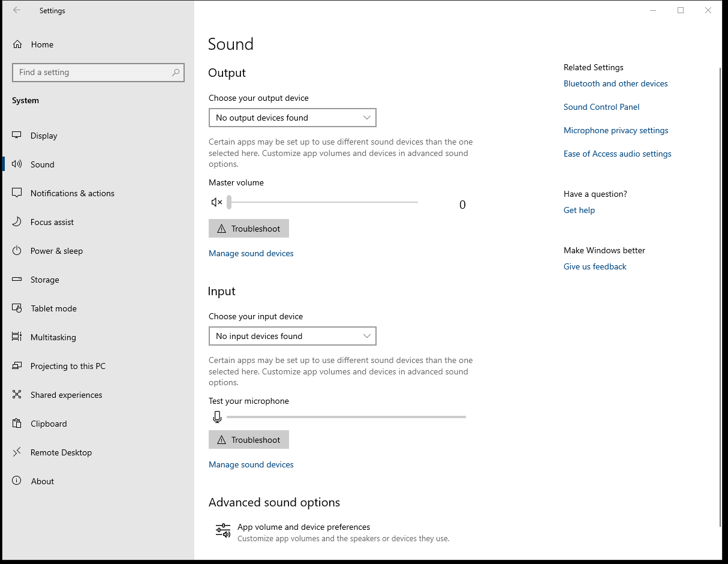Mute using the master volume speaker icon
This screenshot has height=564, width=728.
[217, 203]
